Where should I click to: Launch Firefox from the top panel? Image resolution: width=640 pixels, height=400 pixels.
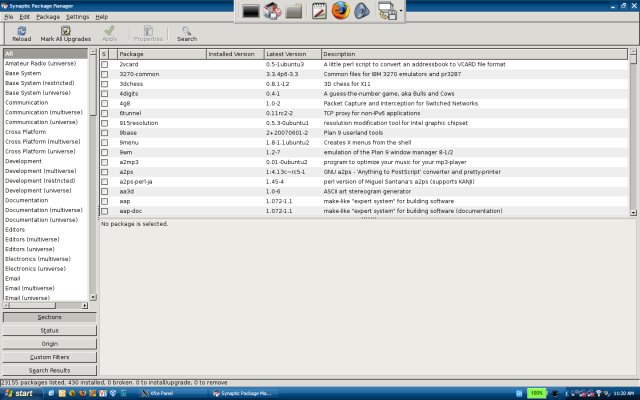pos(343,12)
